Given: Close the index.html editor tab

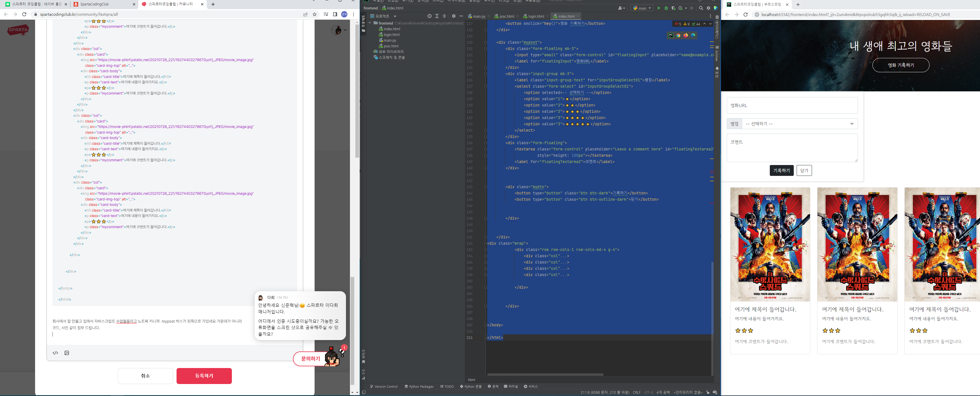Looking at the screenshot, I should (578, 16).
